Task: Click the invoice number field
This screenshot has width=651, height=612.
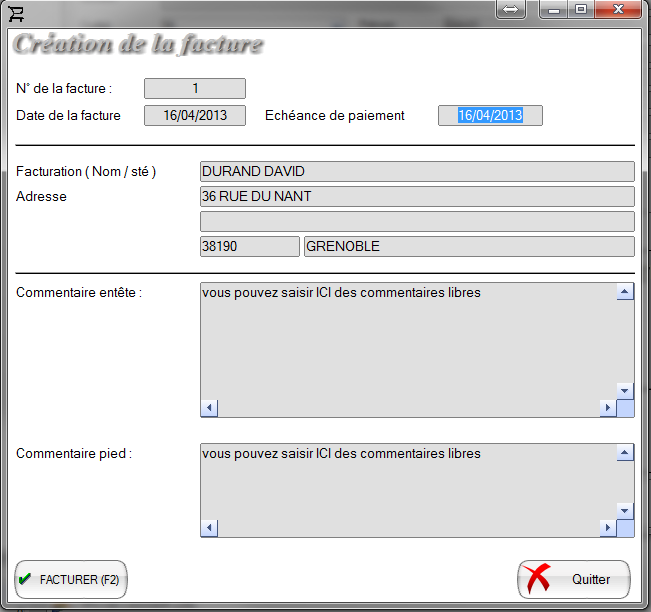Action: pos(195,88)
